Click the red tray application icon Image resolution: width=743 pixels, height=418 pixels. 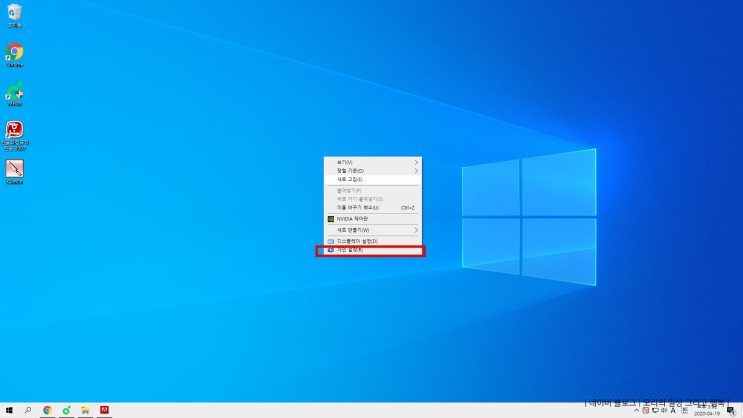[x=645, y=410]
